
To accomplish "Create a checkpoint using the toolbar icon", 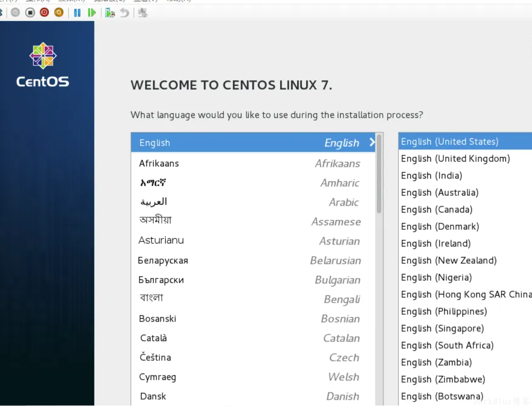I will coord(110,13).
